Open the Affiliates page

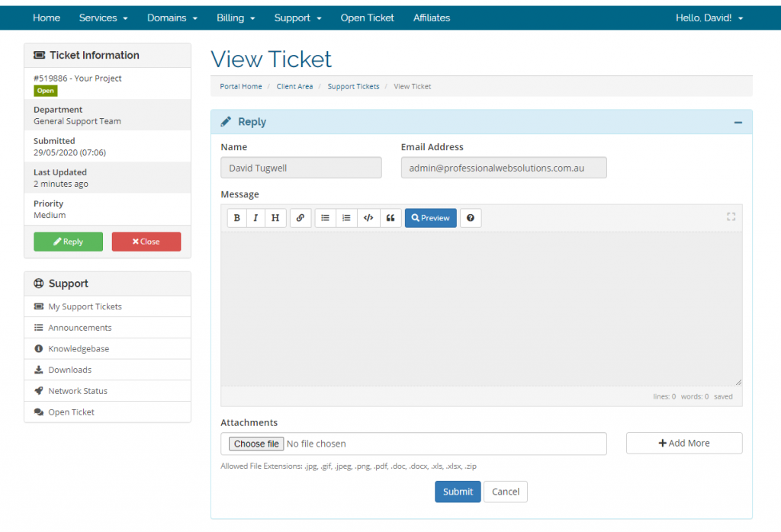(x=432, y=18)
